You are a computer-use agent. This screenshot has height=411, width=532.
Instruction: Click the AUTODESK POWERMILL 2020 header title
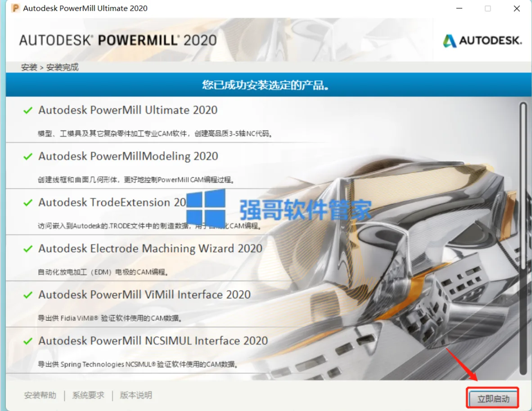point(118,41)
